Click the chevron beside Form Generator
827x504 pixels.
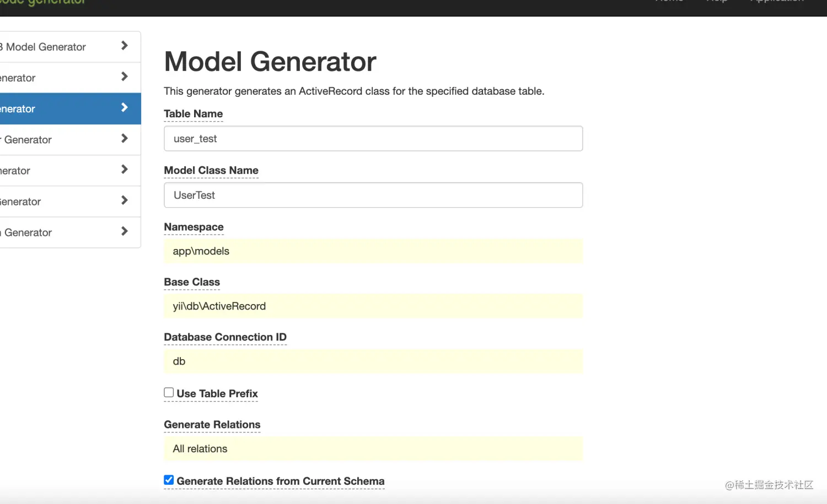[x=124, y=169]
